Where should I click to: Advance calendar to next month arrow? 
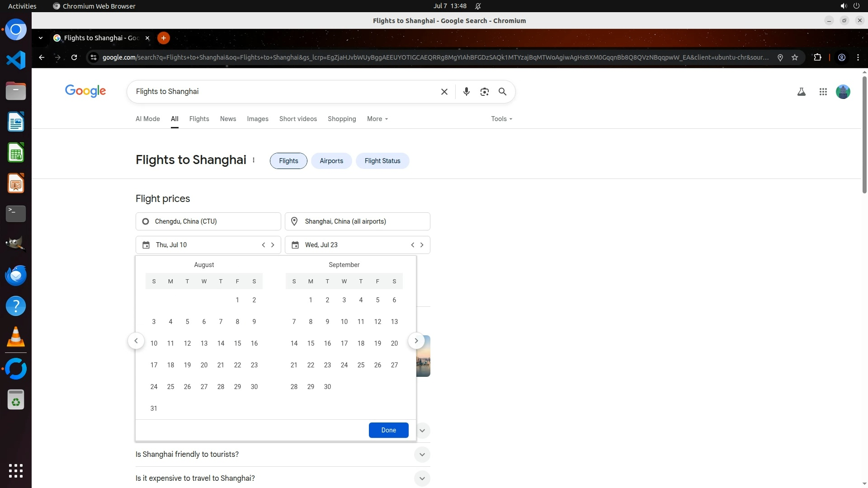pos(416,341)
